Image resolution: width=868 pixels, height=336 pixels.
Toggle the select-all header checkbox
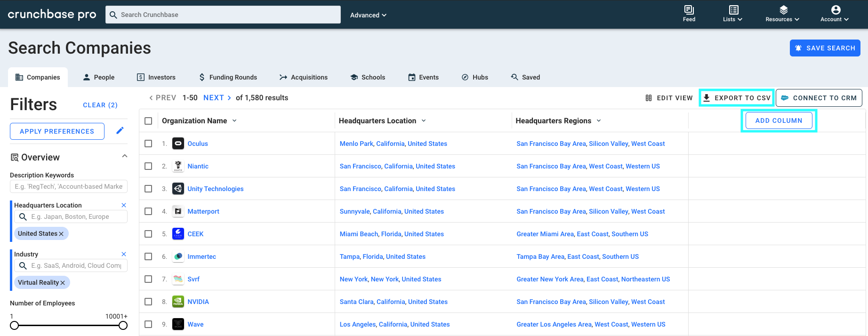coord(148,121)
